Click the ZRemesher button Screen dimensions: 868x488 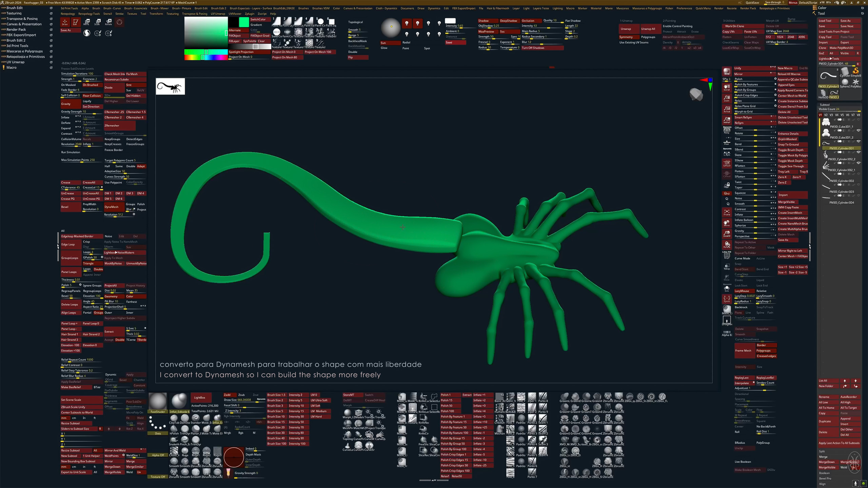[120, 125]
